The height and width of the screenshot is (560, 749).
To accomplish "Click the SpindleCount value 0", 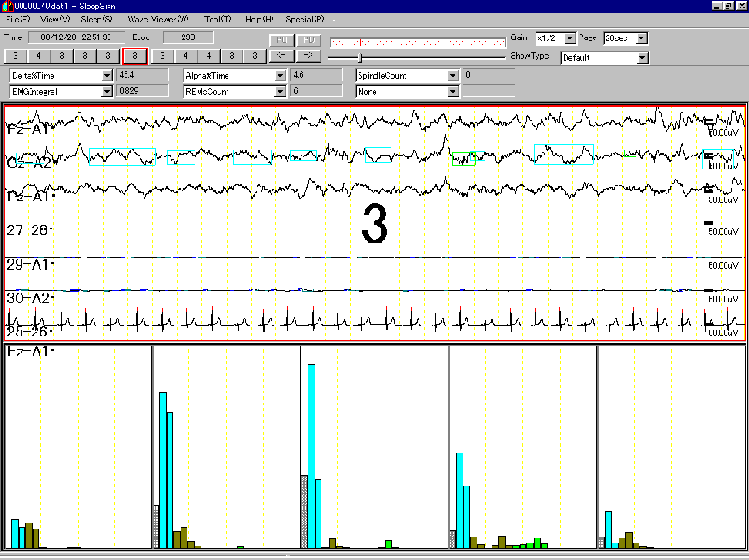I will [x=489, y=75].
